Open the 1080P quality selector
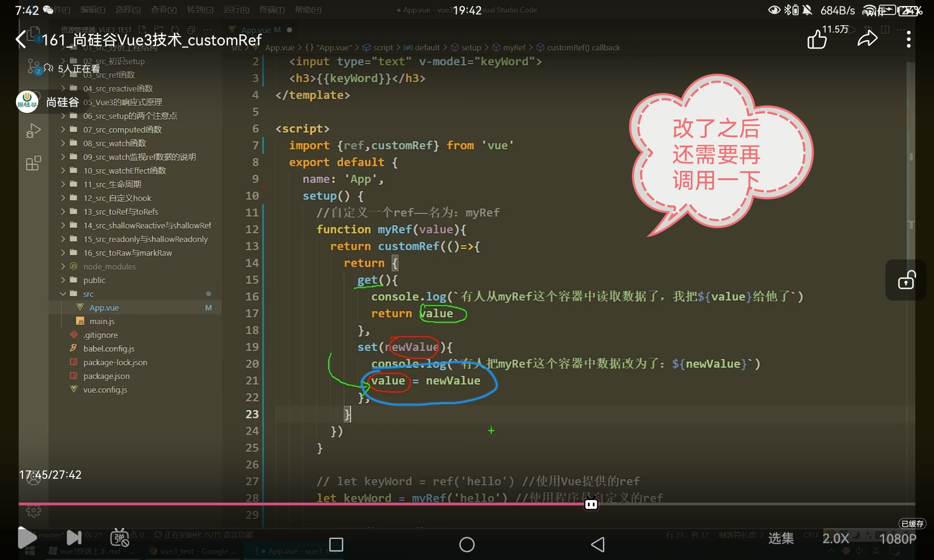Viewport: 934px width, 560px height. (897, 539)
